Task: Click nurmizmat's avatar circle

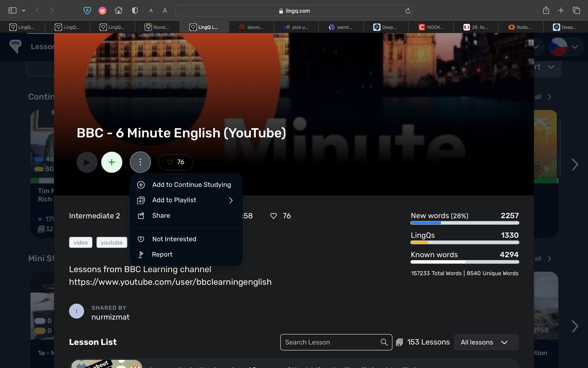Action: (x=77, y=311)
